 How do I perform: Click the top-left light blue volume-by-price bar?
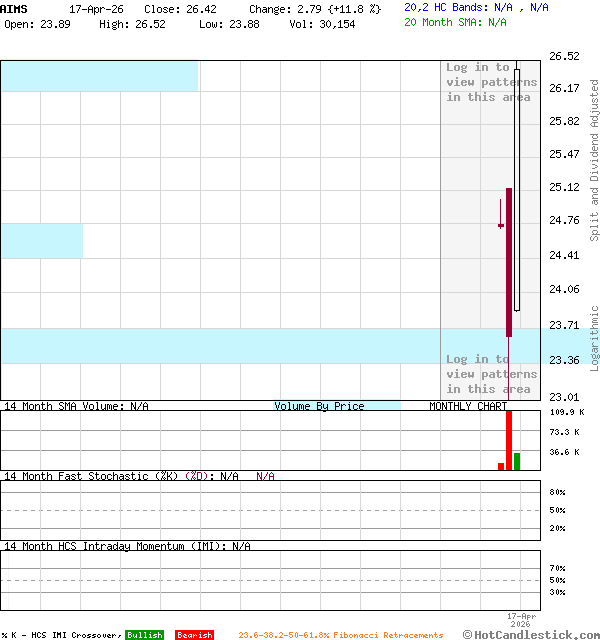(99, 76)
